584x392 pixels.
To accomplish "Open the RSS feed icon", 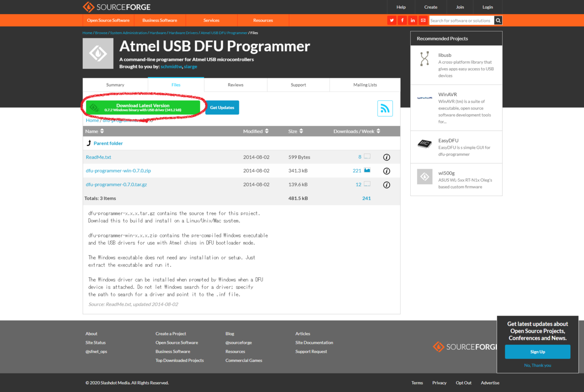I will [385, 108].
